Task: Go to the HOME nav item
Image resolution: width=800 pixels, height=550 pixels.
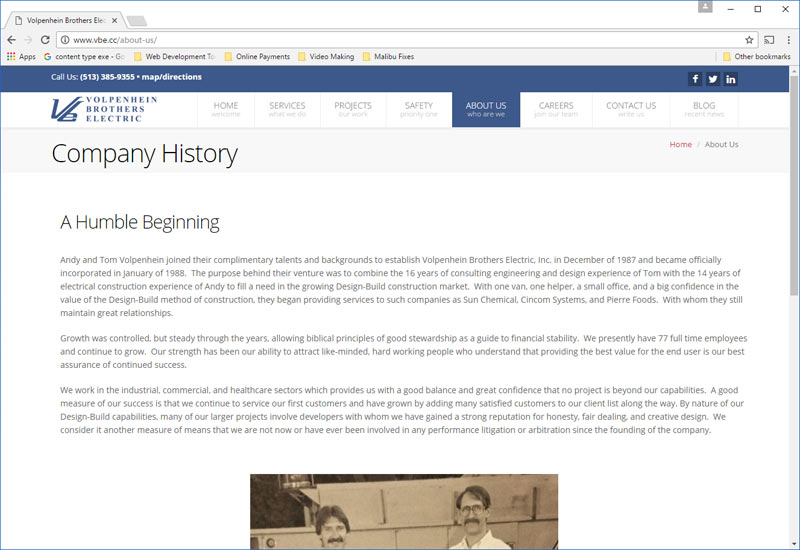Action: tap(226, 109)
